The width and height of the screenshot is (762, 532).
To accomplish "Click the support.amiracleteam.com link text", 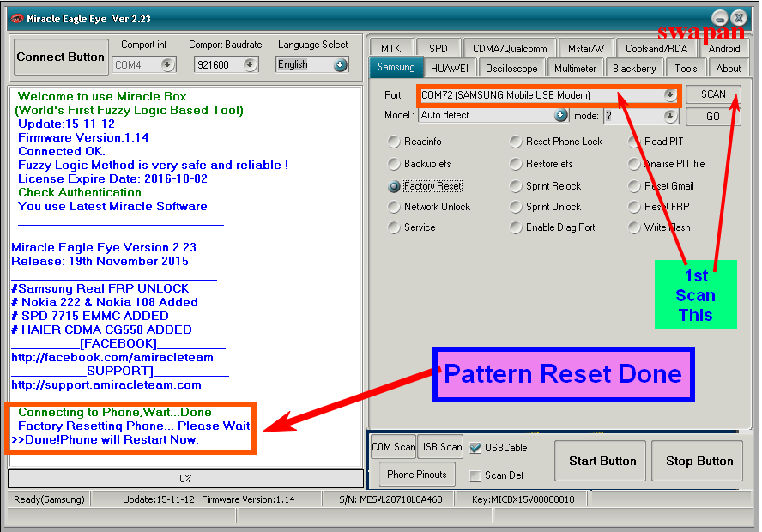I will [106, 384].
